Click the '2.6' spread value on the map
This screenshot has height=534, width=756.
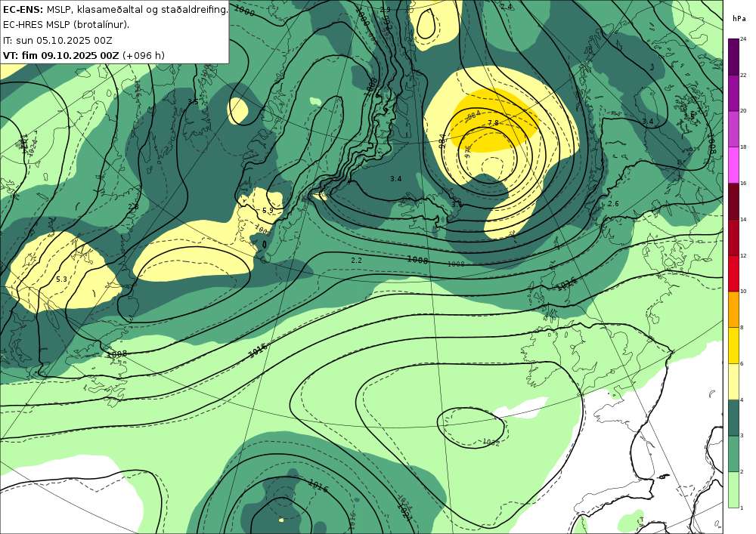click(x=613, y=204)
